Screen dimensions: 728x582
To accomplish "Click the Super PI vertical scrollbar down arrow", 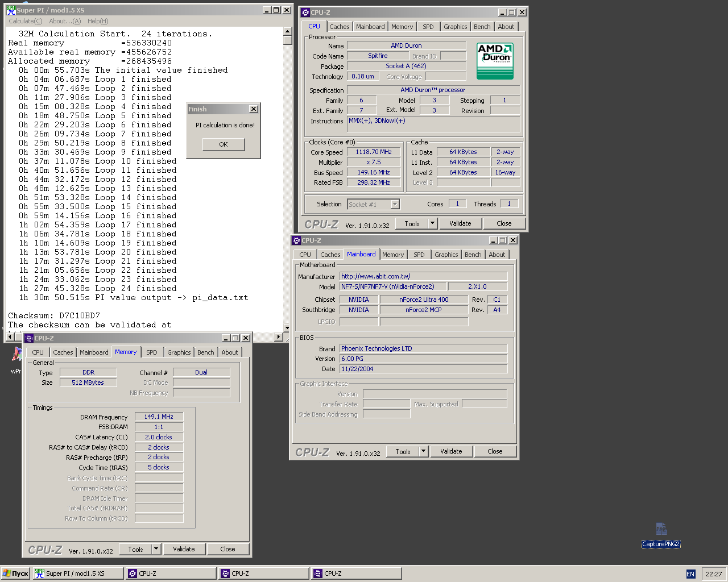I will tap(287, 327).
